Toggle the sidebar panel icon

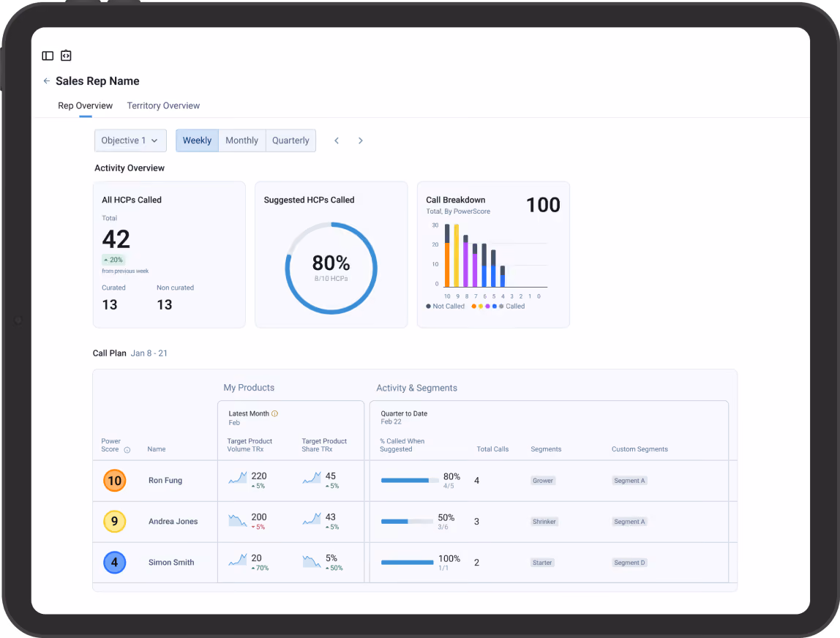(48, 56)
